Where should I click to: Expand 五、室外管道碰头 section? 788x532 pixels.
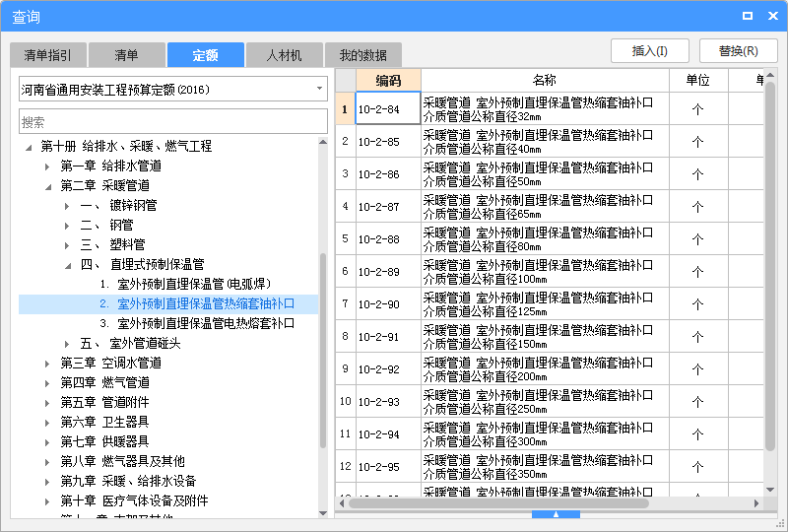(67, 344)
